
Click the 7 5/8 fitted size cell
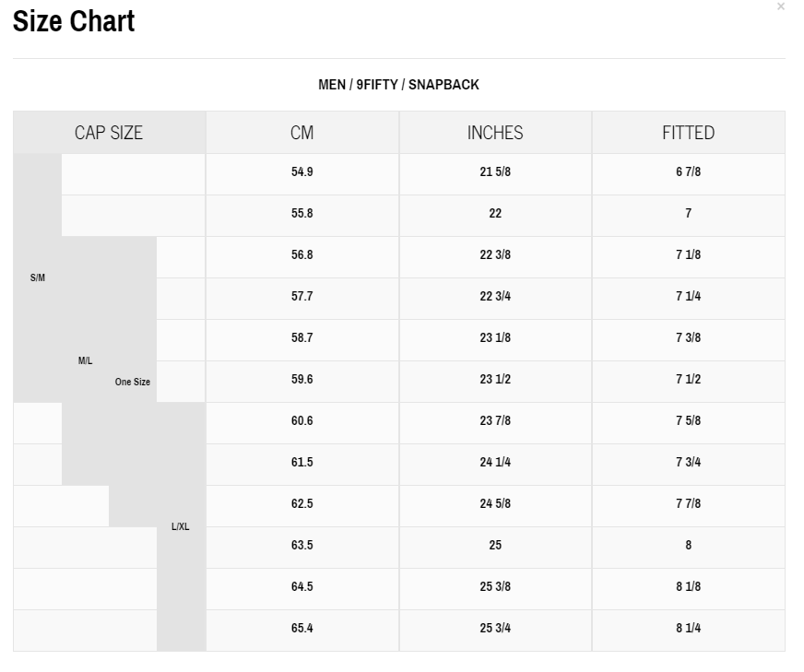pos(688,421)
